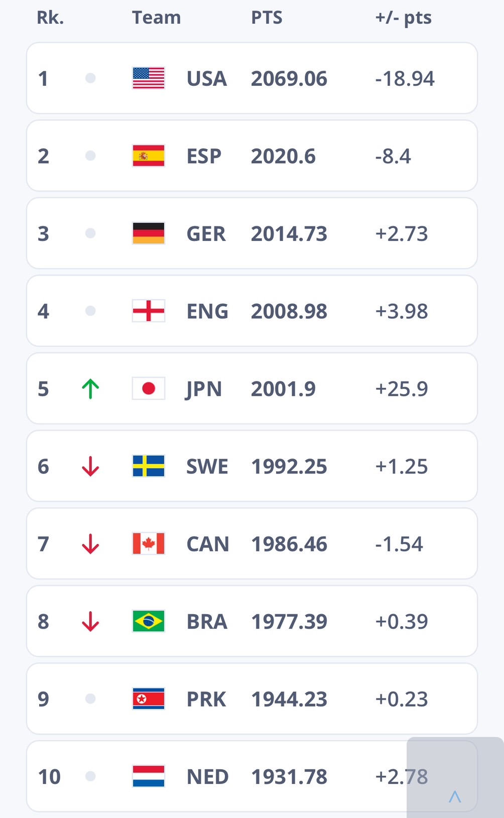This screenshot has width=504, height=818.
Task: Click the Netherlands flag icon
Action: click(x=148, y=776)
